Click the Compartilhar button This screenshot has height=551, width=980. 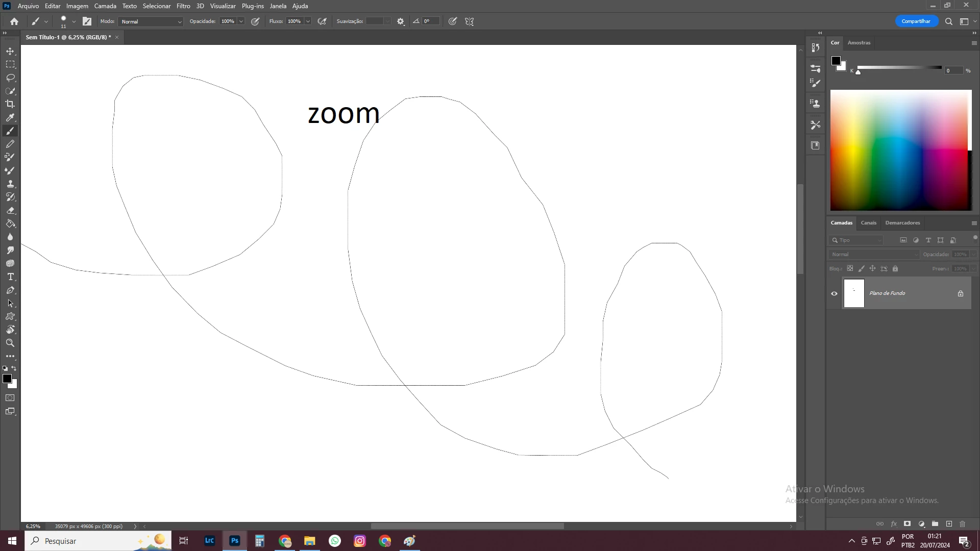[916, 21]
